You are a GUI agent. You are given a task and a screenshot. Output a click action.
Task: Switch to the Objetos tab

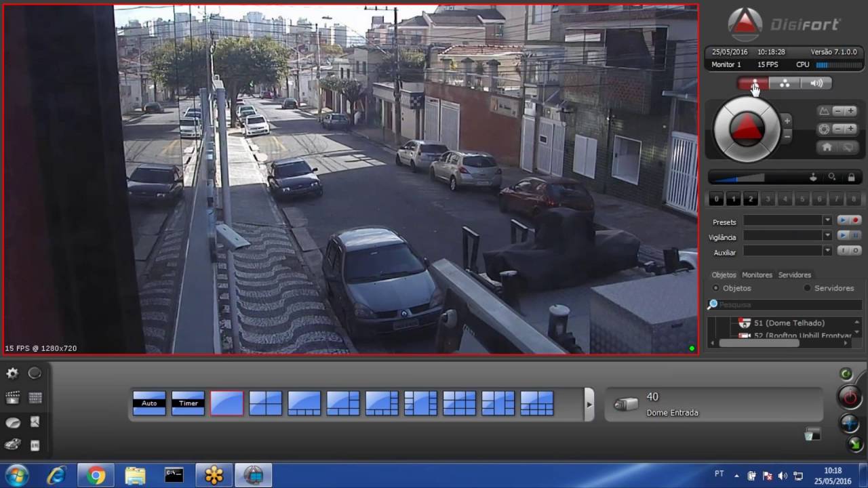point(724,275)
